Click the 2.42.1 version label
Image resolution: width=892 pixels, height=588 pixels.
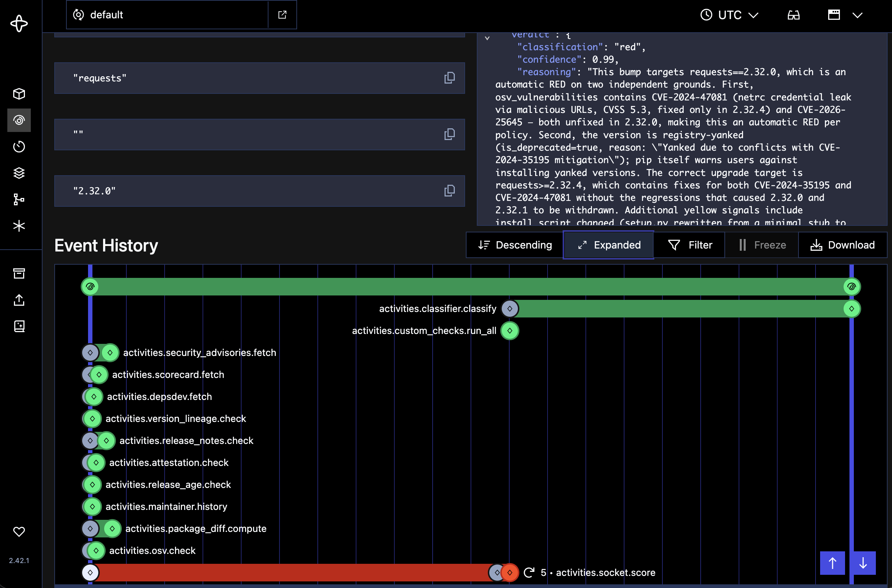(19, 561)
